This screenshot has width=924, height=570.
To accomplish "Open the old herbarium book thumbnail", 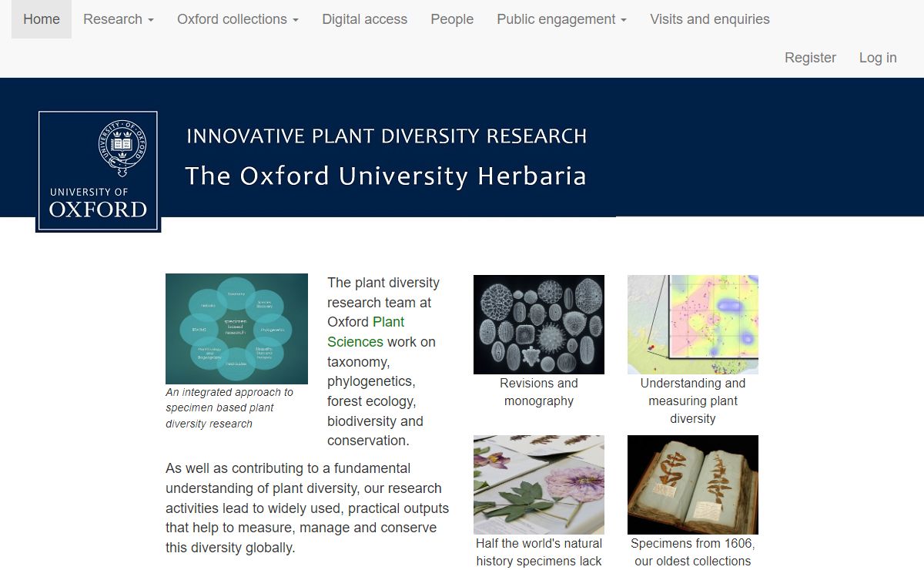I will tap(693, 484).
